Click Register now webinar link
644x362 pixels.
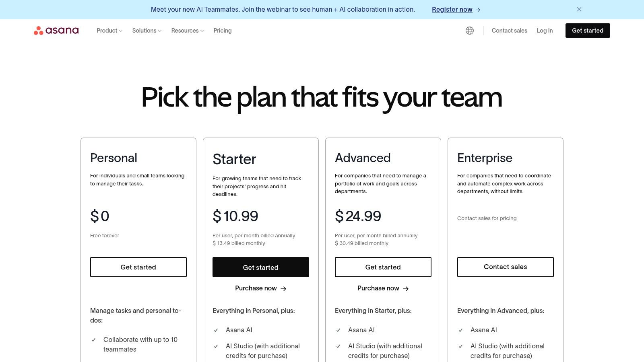452,10
